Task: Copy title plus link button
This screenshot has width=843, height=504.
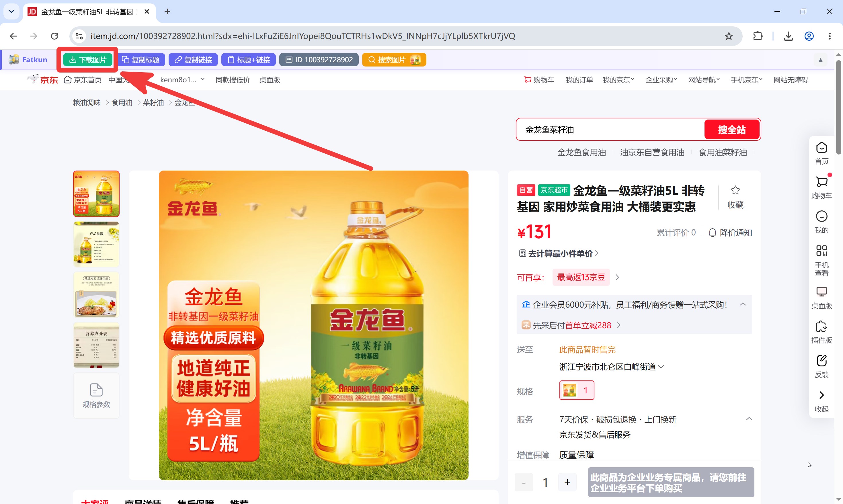Action: pos(249,60)
